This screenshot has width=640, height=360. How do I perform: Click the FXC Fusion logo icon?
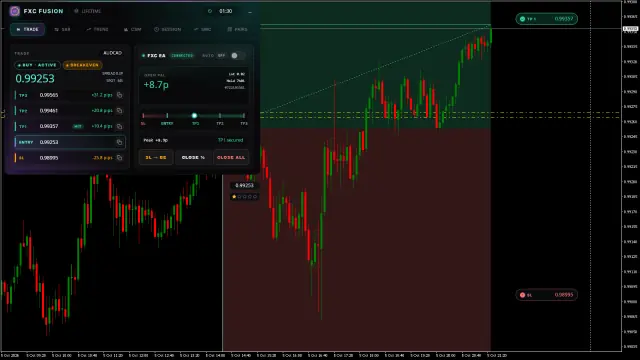click(x=15, y=11)
